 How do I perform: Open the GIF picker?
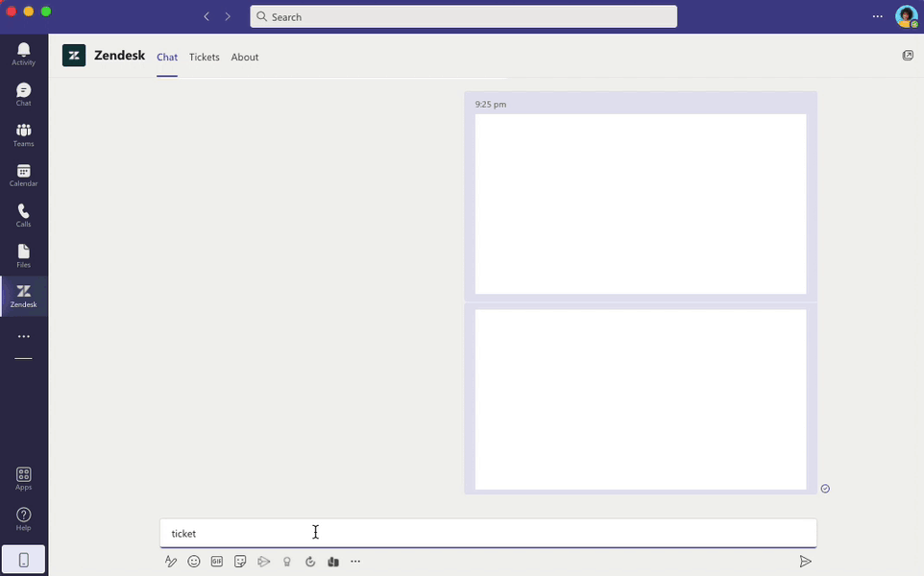[217, 562]
